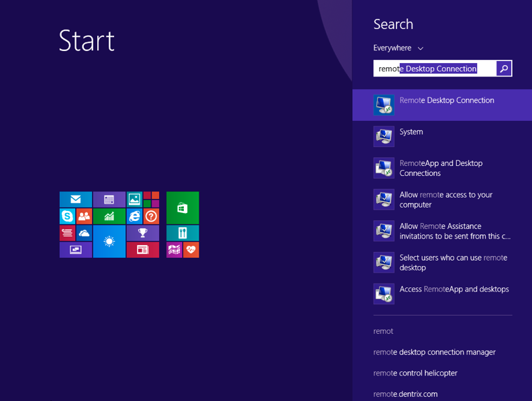The image size is (532, 401).
Task: Open the Health & Fitness heart tile
Action: 191,250
